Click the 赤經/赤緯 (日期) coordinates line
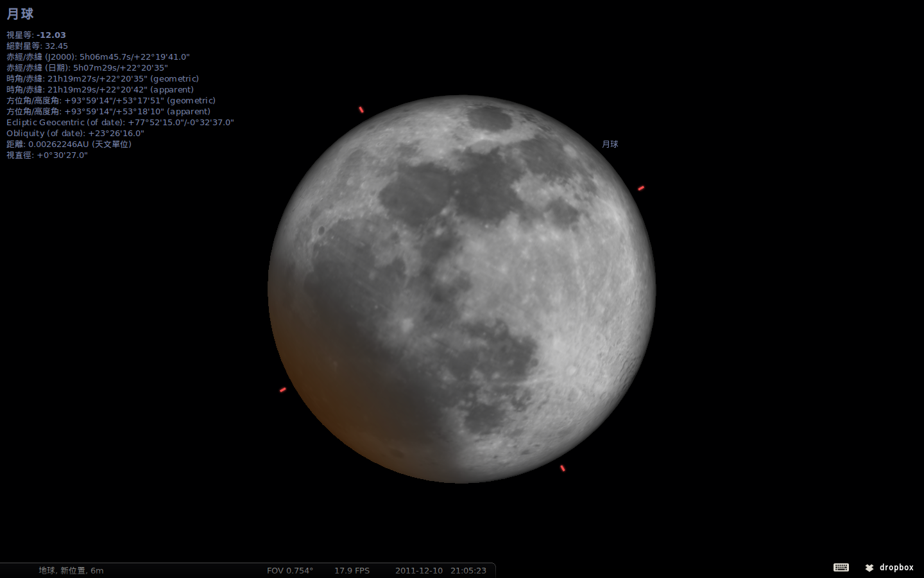The width and height of the screenshot is (924, 578). click(87, 68)
